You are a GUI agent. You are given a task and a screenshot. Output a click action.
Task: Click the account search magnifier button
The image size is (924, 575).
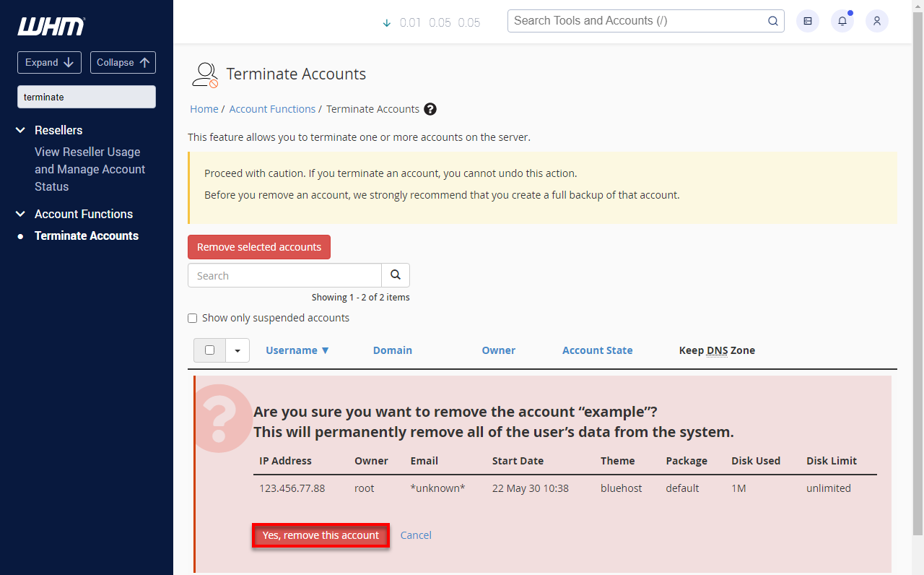(x=396, y=275)
